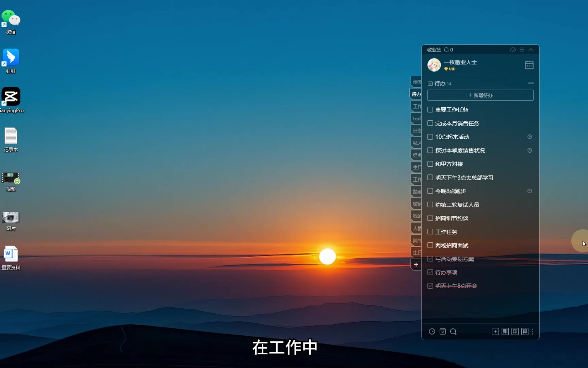Viewport: 588px width, 368px height.
Task: Select the text 两场招商面试
Action: 452,245
